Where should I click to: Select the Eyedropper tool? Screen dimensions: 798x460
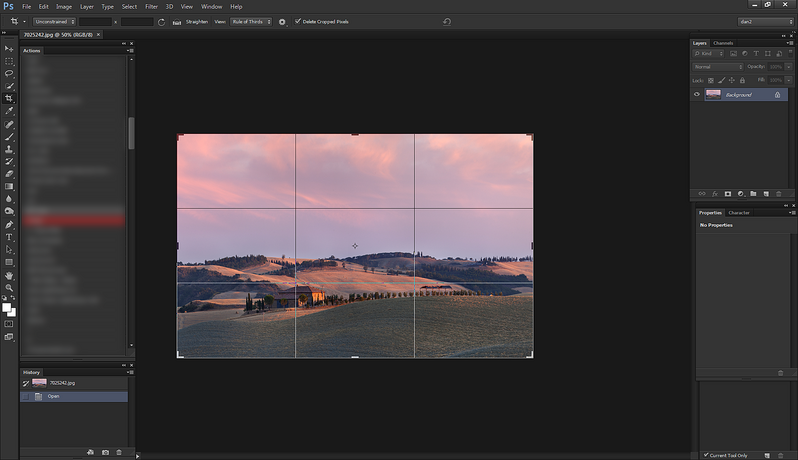(9, 111)
